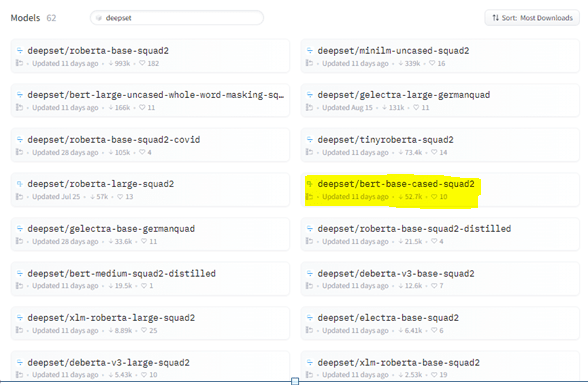Click task icon beside bert-medium-squad2-distilled
The width and height of the screenshot is (588, 385).
coord(20,273)
